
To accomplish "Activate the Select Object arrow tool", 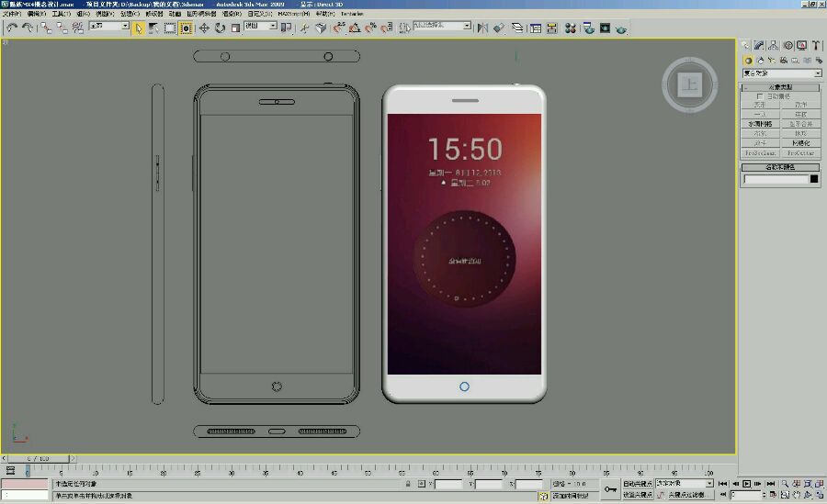I will pyautogui.click(x=138, y=28).
